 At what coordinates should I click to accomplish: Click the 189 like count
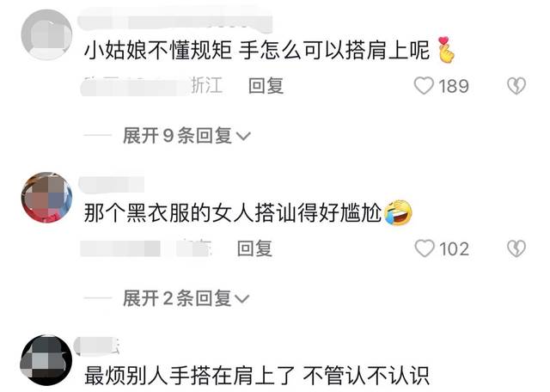(x=454, y=86)
